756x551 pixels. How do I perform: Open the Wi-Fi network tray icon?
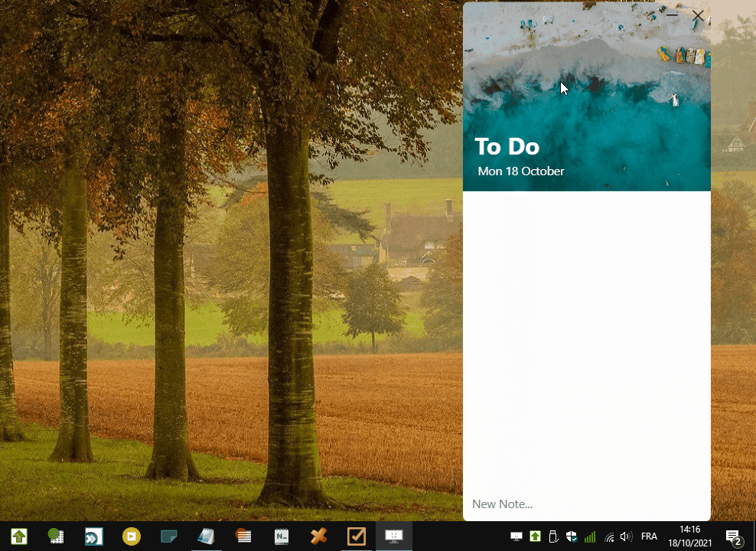[609, 536]
